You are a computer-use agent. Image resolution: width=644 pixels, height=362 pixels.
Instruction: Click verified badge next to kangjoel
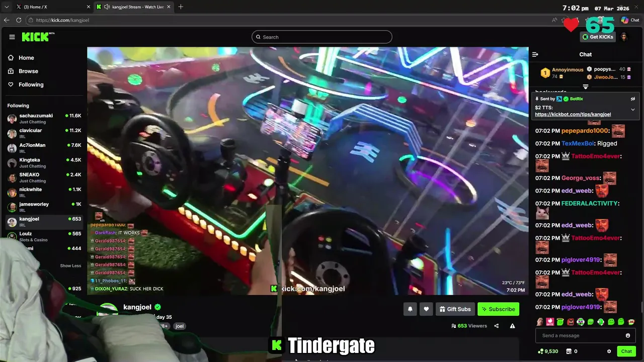coord(157,307)
